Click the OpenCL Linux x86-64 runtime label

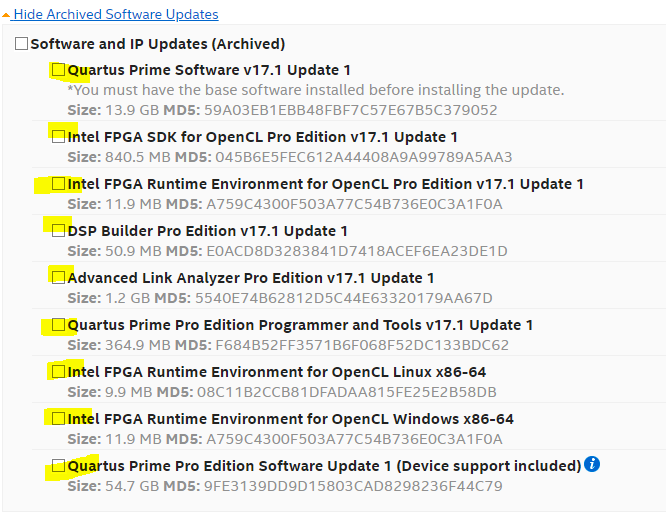click(277, 372)
